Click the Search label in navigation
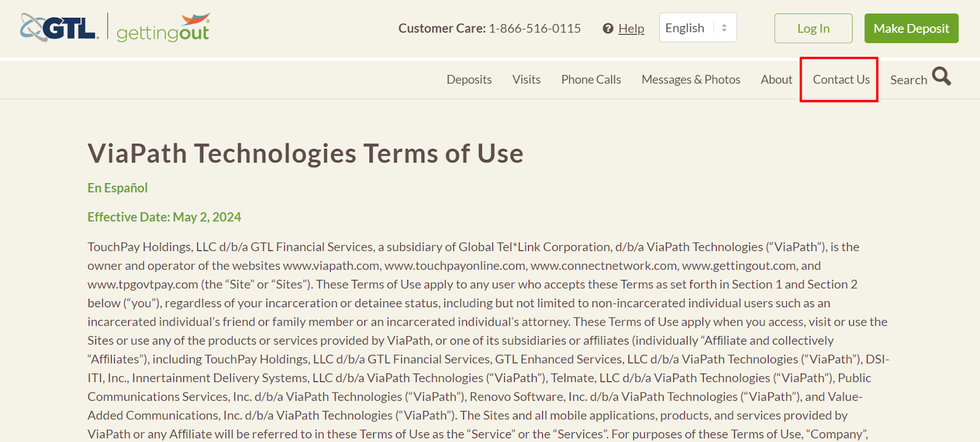The height and width of the screenshot is (442, 980). (908, 80)
